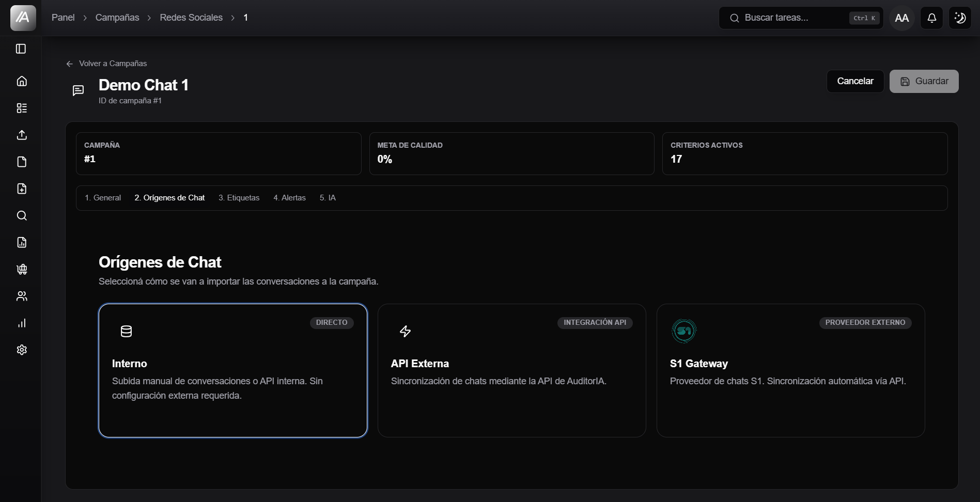This screenshot has height=502, width=980.
Task: Open the AA user avatar menu
Action: click(902, 18)
